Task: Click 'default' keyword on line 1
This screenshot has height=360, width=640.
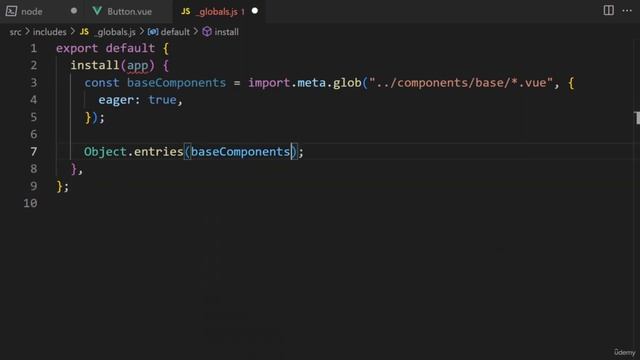Action: pos(130,48)
